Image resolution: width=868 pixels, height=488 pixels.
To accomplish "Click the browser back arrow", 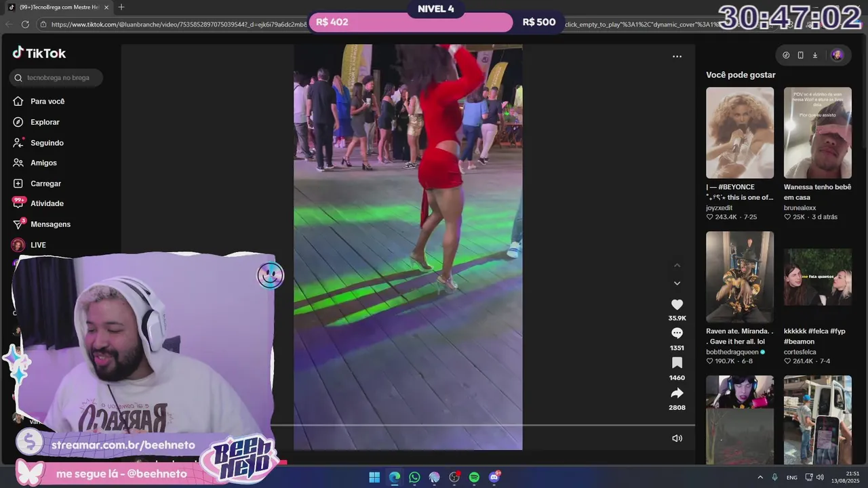I will (9, 24).
